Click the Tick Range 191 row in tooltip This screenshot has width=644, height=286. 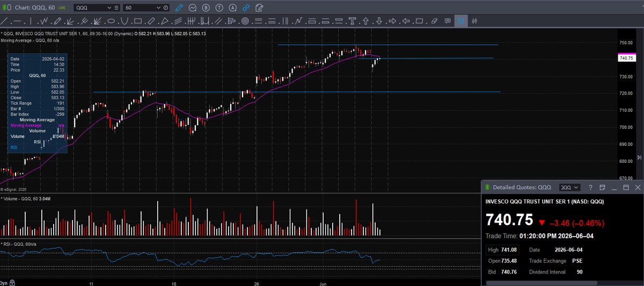pos(38,103)
